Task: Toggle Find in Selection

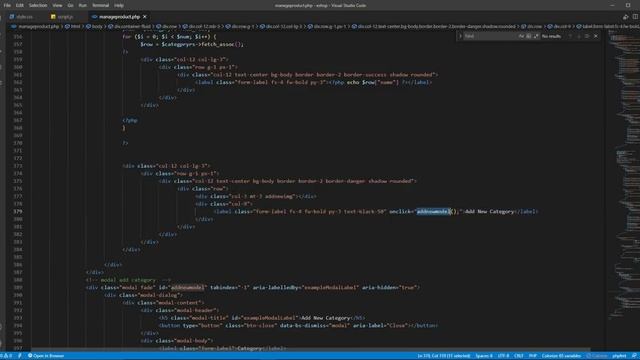Action: coord(587,36)
